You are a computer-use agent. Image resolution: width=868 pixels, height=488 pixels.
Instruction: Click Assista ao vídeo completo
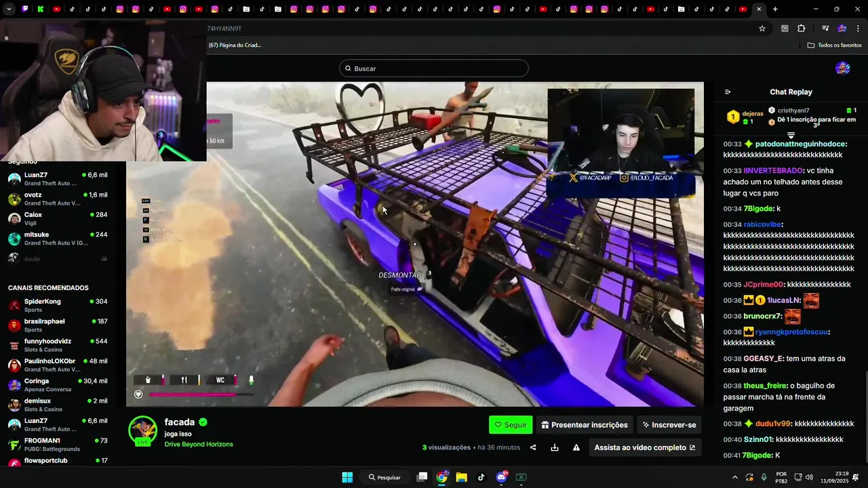point(645,447)
